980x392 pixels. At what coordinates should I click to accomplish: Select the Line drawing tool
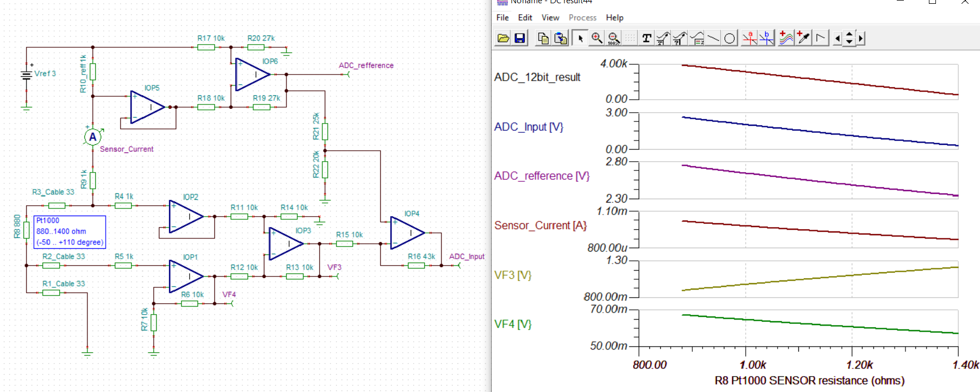[x=713, y=38]
